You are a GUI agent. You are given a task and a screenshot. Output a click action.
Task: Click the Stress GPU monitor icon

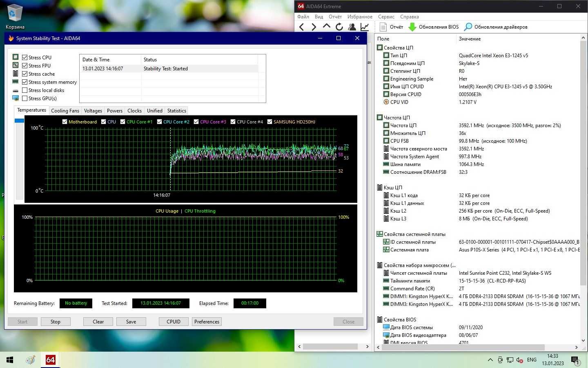[x=16, y=98]
